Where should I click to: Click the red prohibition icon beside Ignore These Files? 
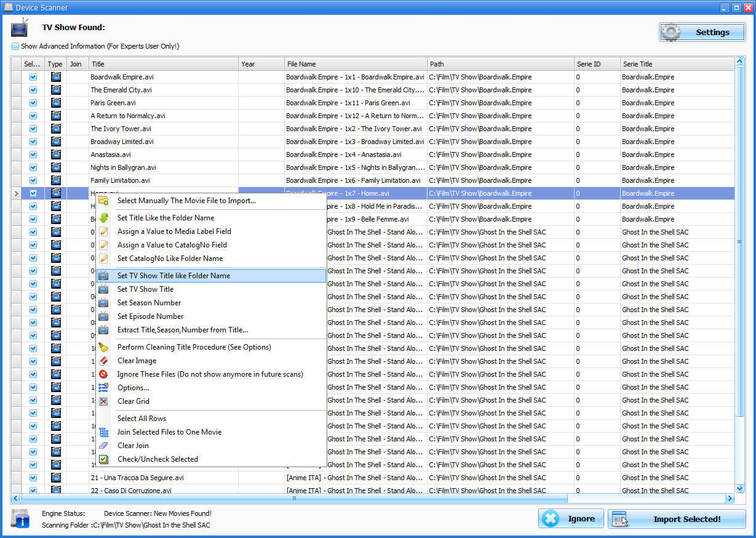tap(103, 374)
